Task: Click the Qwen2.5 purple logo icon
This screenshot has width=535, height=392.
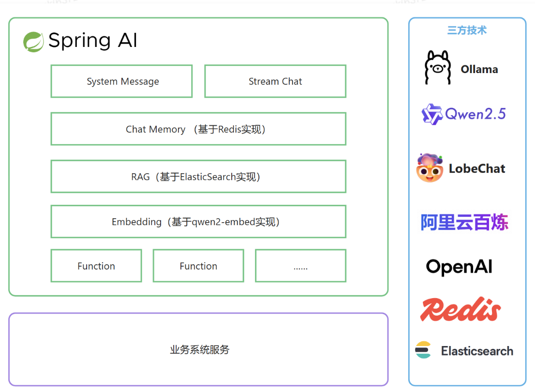Action: click(432, 114)
